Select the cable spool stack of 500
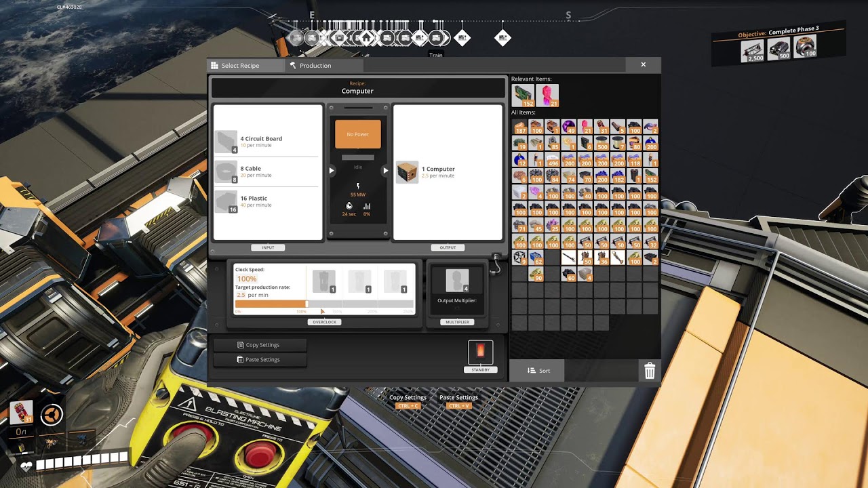Image resolution: width=868 pixels, height=488 pixels. [x=602, y=144]
